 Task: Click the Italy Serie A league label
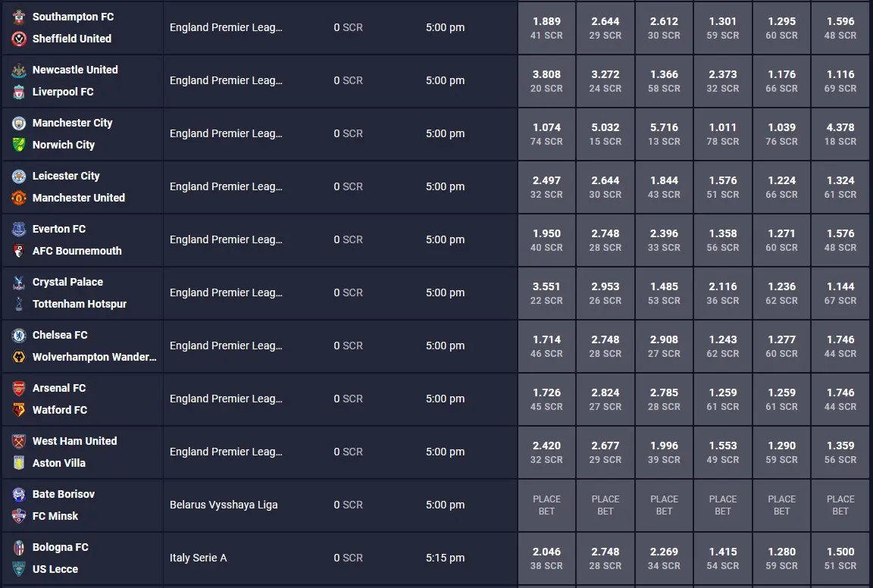click(x=199, y=558)
